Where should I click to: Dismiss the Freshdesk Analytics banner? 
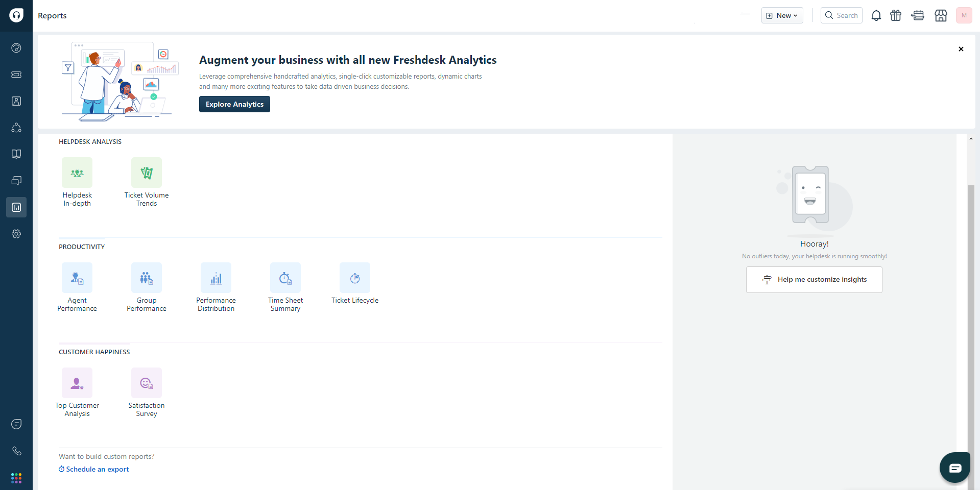click(961, 49)
